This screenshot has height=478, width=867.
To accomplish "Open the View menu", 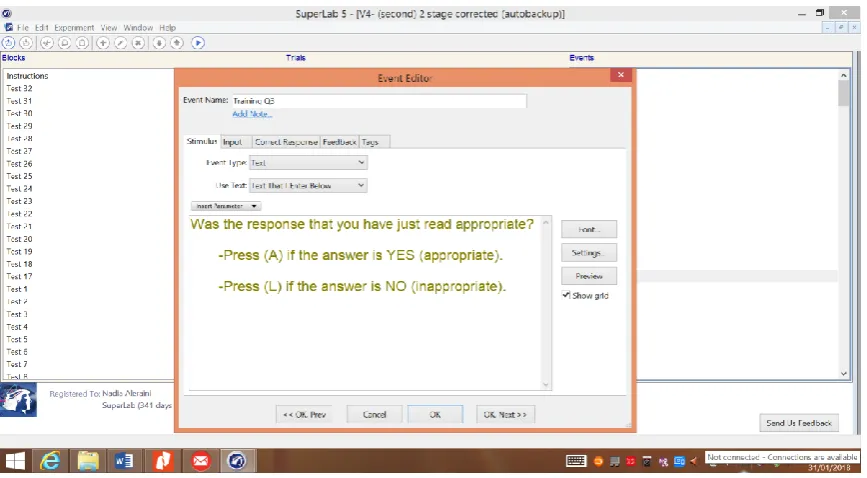I will (x=109, y=28).
